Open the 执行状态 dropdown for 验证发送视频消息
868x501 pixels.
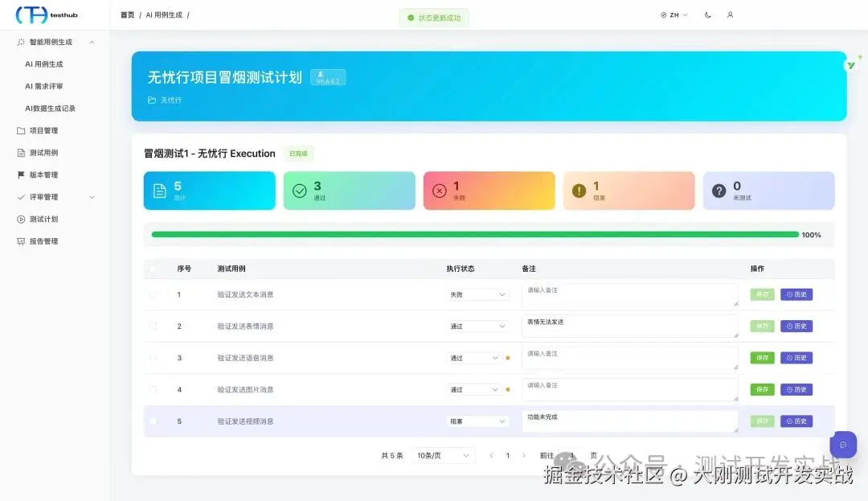(x=477, y=421)
